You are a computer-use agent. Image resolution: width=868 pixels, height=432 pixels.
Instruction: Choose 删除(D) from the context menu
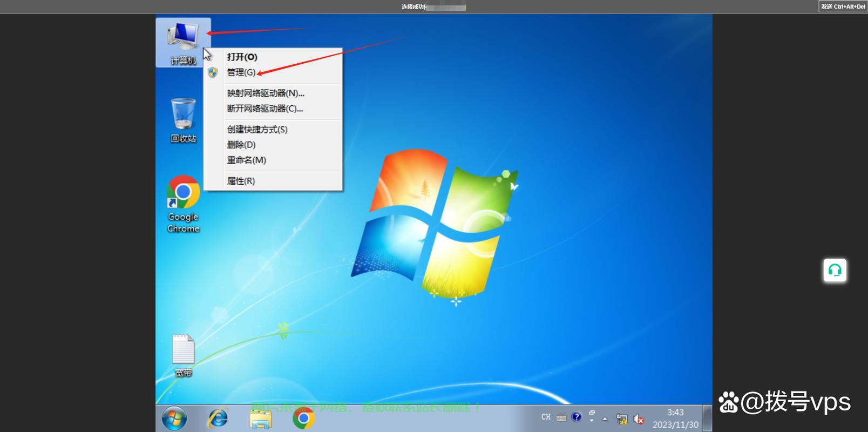coord(274,145)
